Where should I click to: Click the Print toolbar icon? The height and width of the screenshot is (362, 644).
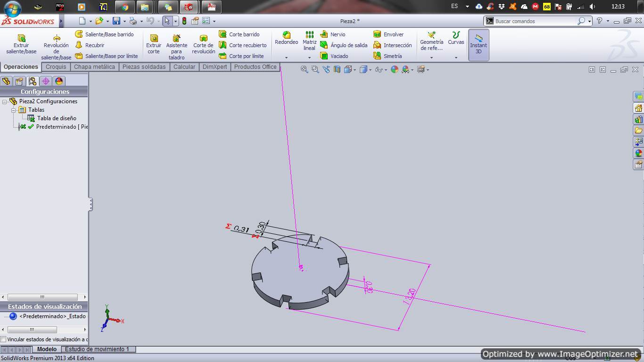[133, 21]
